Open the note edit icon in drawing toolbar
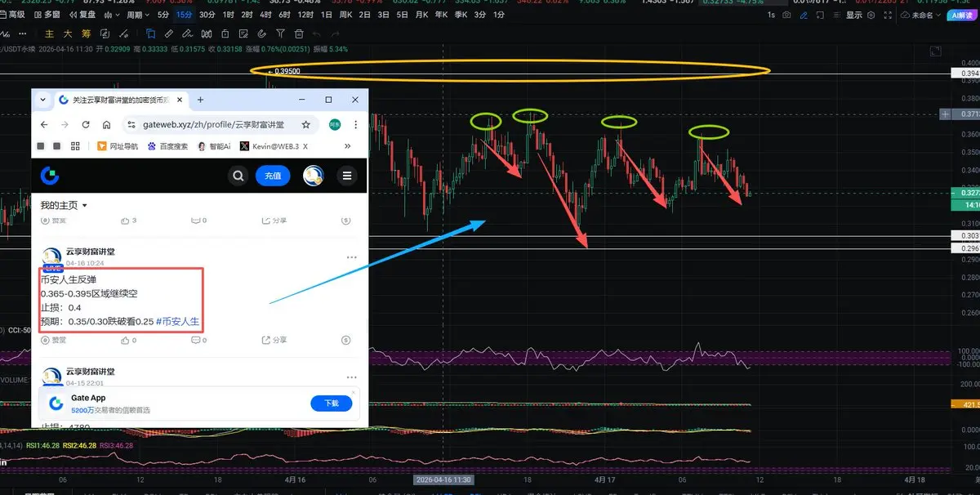 point(243,33)
